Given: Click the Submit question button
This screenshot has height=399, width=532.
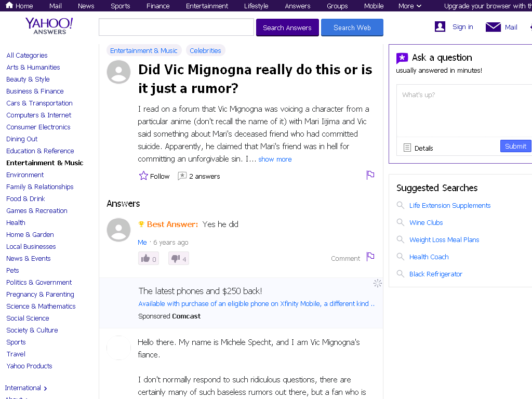Looking at the screenshot, I should tap(515, 146).
